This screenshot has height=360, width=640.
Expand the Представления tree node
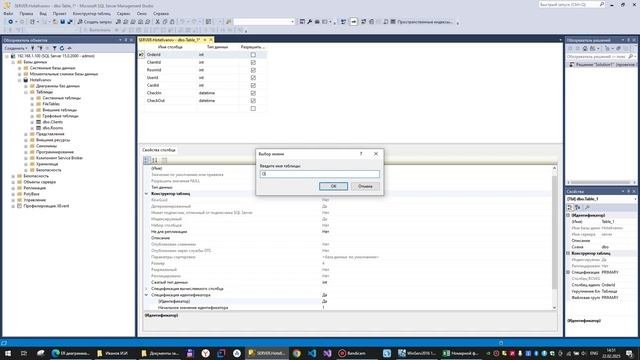[x=26, y=134]
